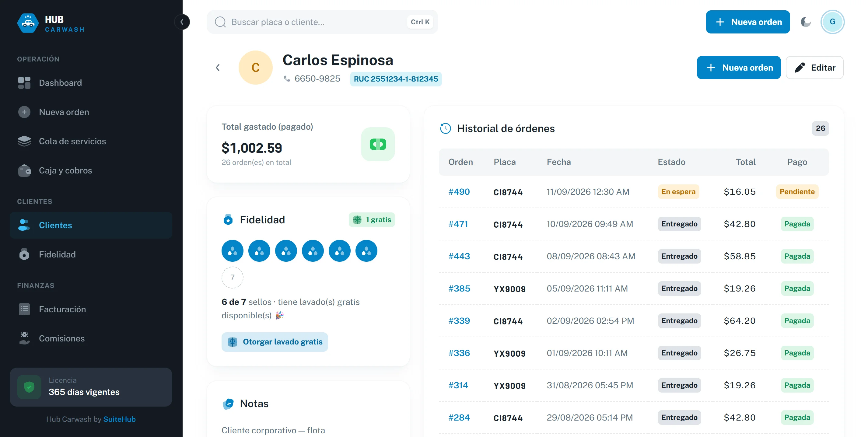
Task: Open the Dashboard menu item
Action: (x=91, y=83)
